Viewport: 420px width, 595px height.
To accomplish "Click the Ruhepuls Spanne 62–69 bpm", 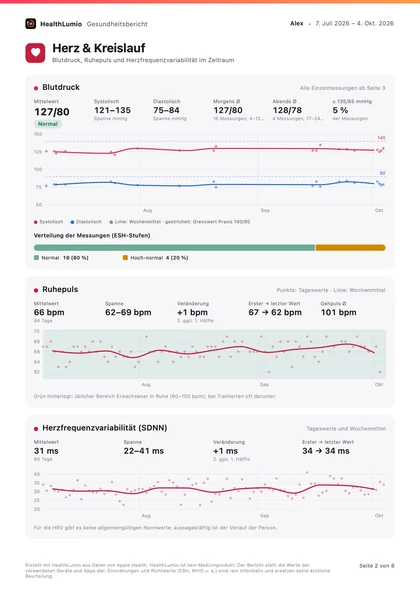I will 128,313.
